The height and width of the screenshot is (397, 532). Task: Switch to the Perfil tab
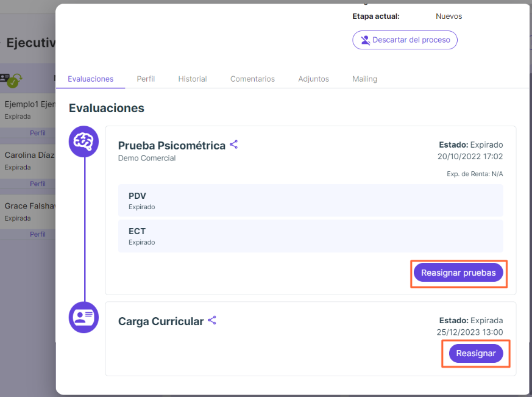(146, 79)
